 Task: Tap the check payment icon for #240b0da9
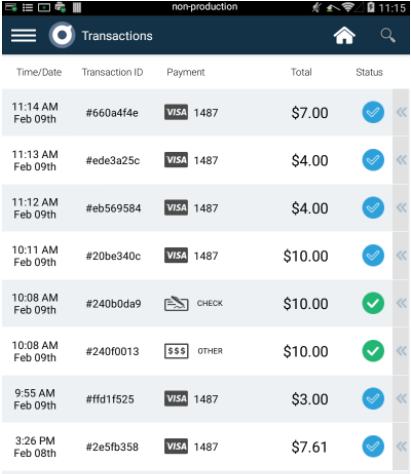click(x=176, y=303)
